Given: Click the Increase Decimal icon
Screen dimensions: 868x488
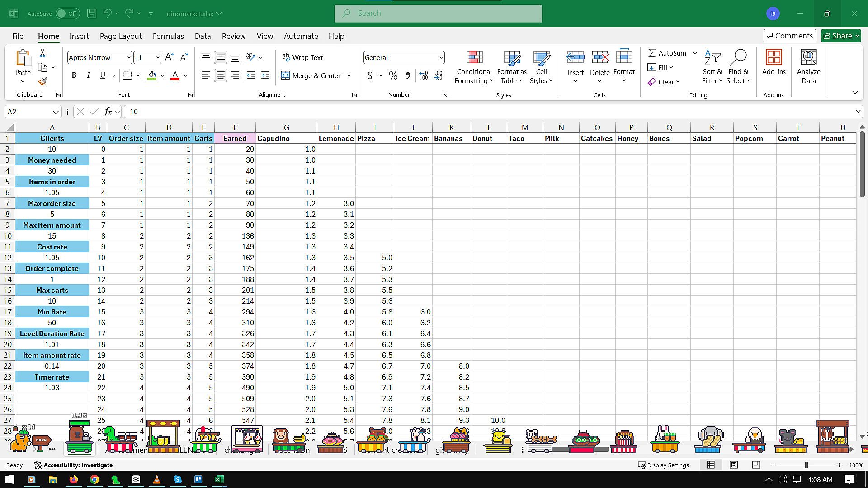Looking at the screenshot, I should pyautogui.click(x=424, y=75).
